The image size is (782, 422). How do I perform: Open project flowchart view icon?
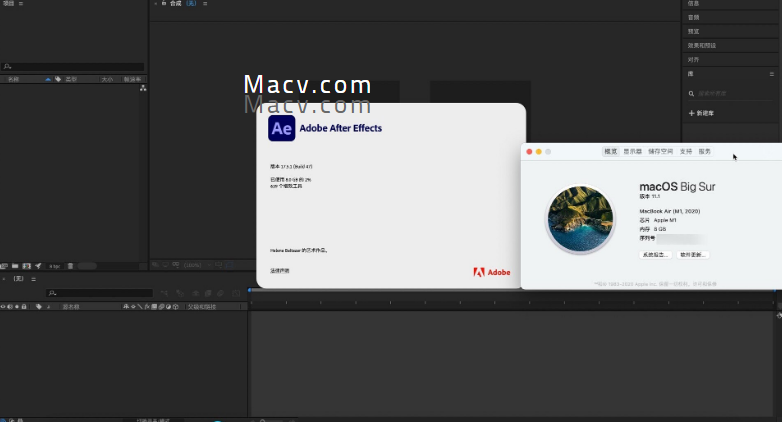click(143, 88)
